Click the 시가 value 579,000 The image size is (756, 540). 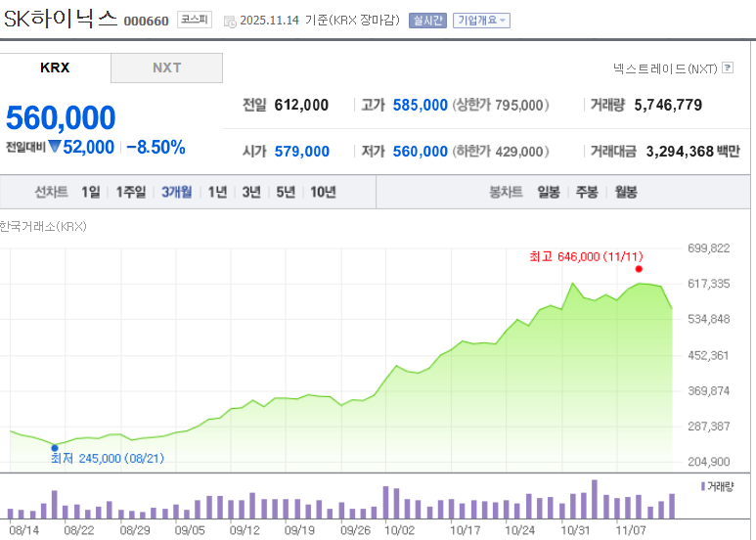[x=302, y=152]
